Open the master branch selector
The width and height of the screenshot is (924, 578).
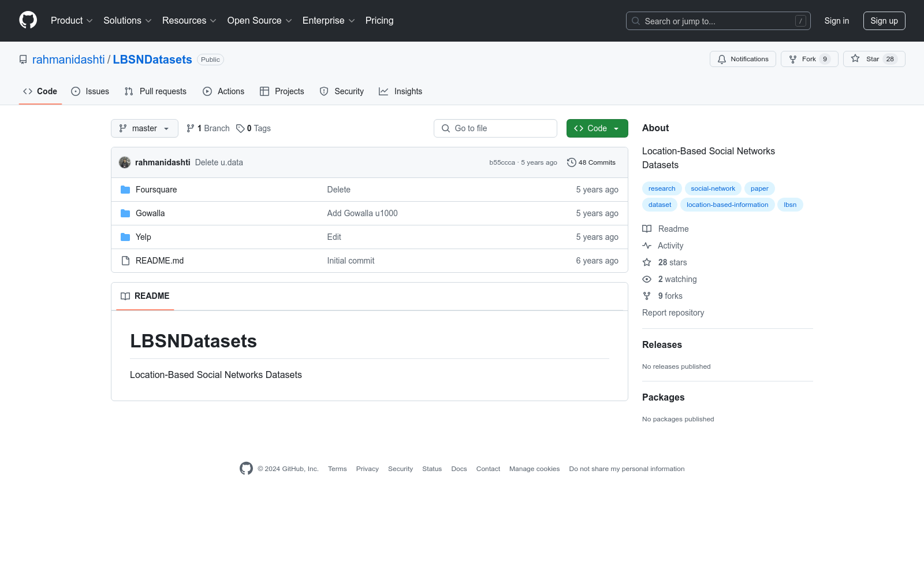(144, 128)
